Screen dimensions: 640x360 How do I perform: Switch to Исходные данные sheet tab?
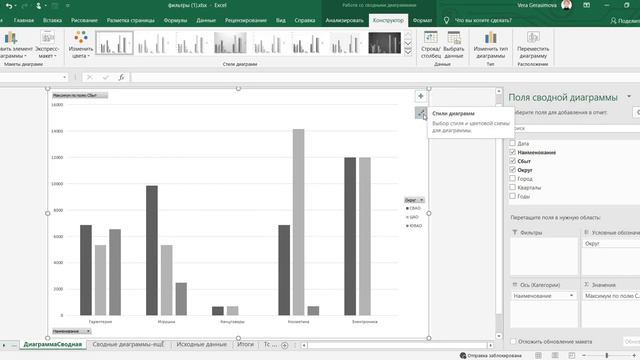[202, 344]
